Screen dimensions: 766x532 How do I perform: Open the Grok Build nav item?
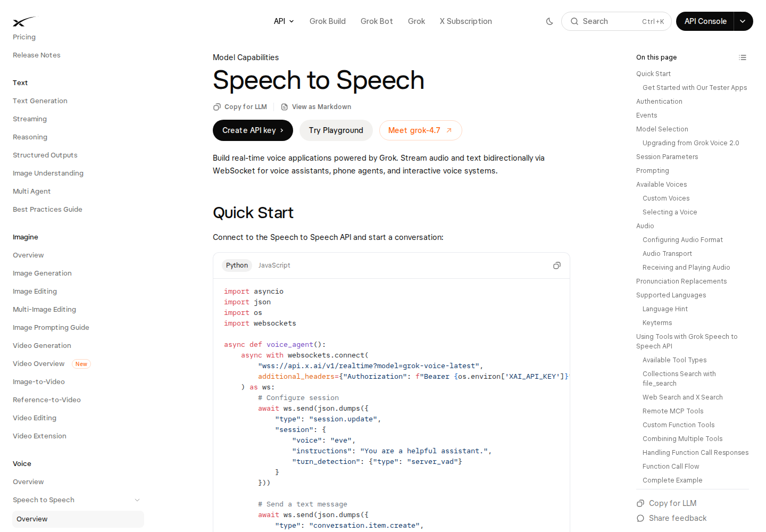(x=328, y=21)
